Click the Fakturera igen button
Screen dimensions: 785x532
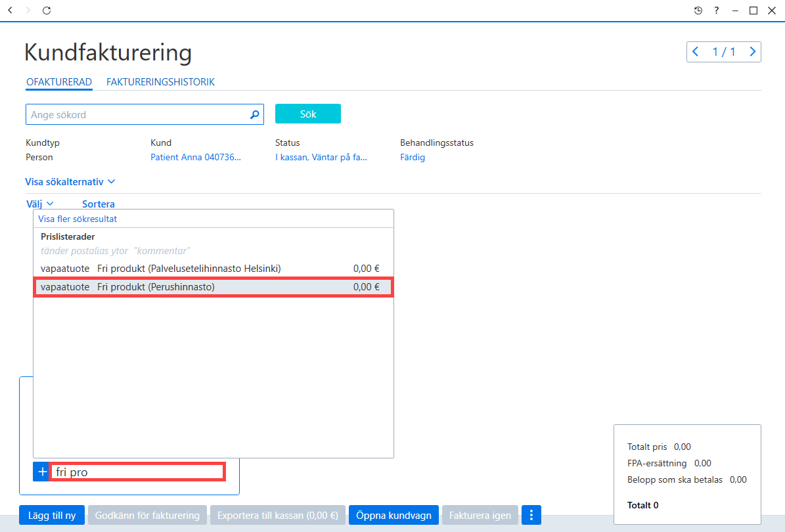click(x=480, y=515)
